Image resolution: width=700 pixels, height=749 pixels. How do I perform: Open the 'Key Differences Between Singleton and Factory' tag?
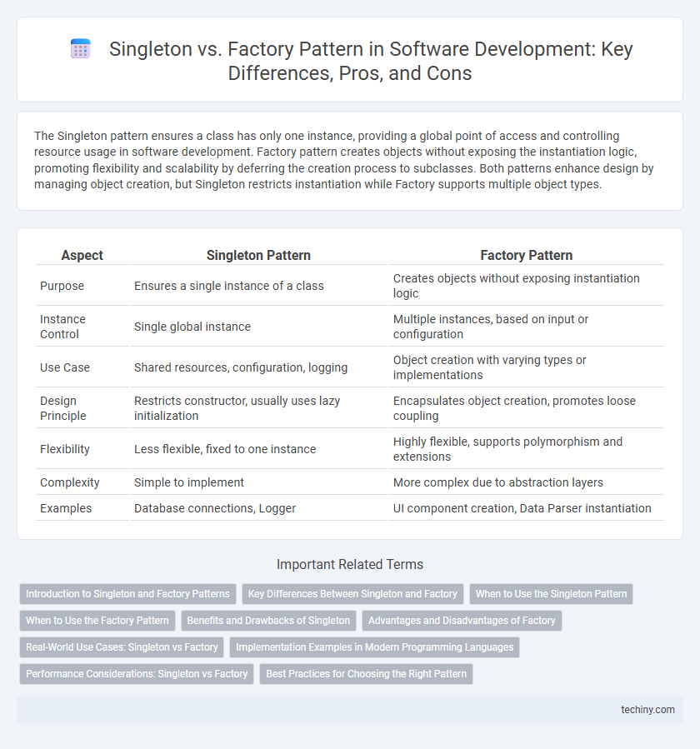click(x=352, y=594)
